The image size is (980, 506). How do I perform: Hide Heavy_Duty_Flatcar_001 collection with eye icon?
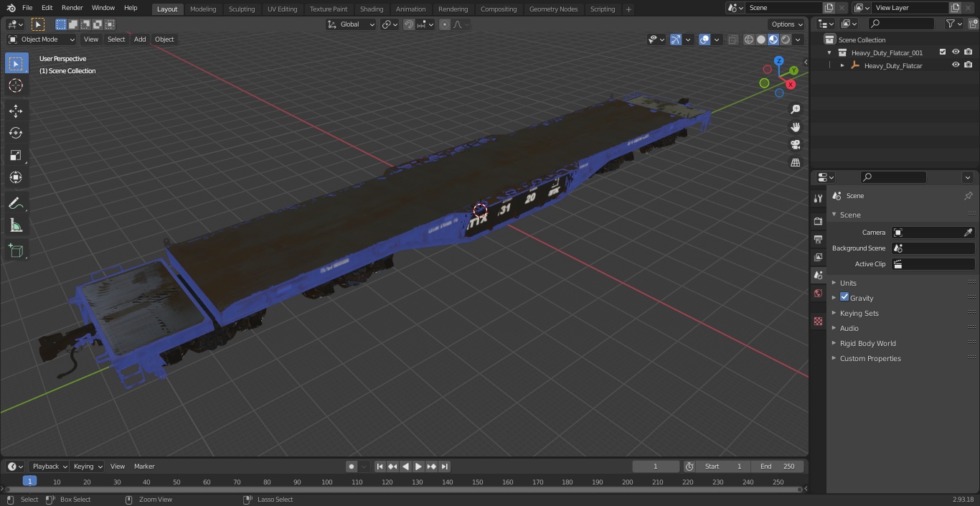(x=956, y=52)
